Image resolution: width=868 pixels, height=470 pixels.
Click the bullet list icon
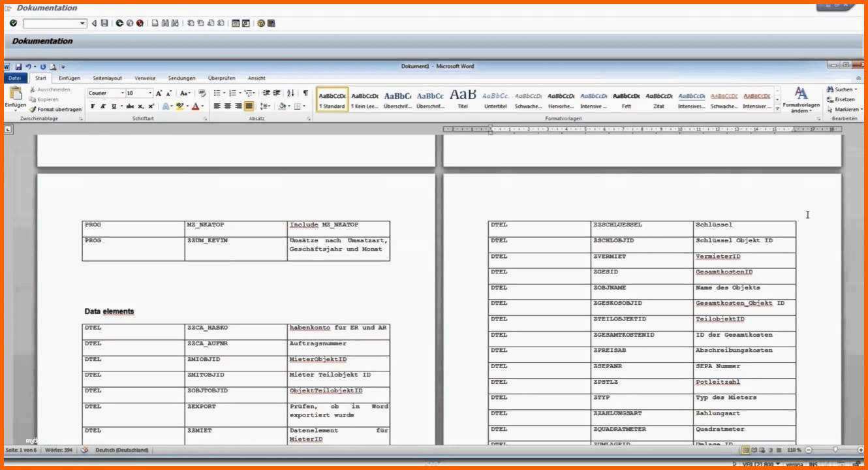click(217, 93)
